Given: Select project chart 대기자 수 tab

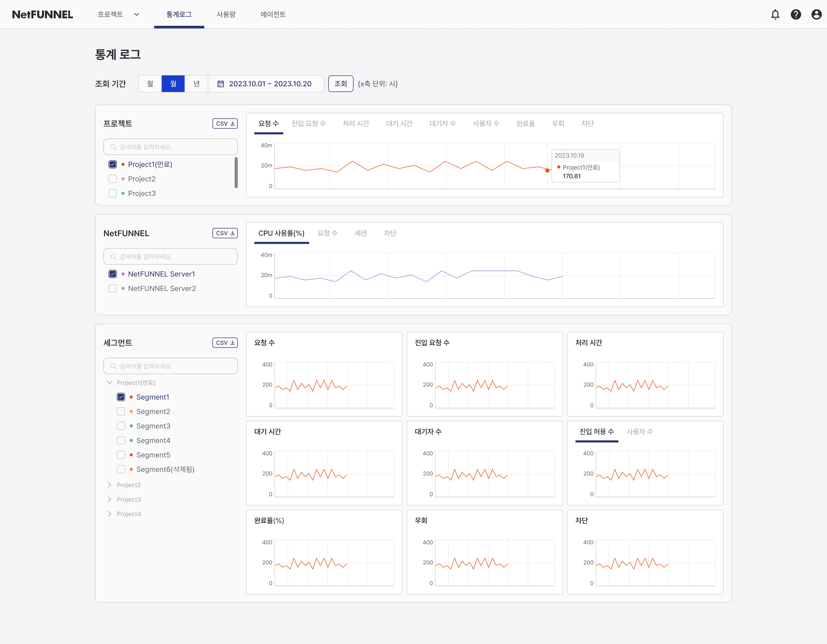Looking at the screenshot, I should coord(443,123).
